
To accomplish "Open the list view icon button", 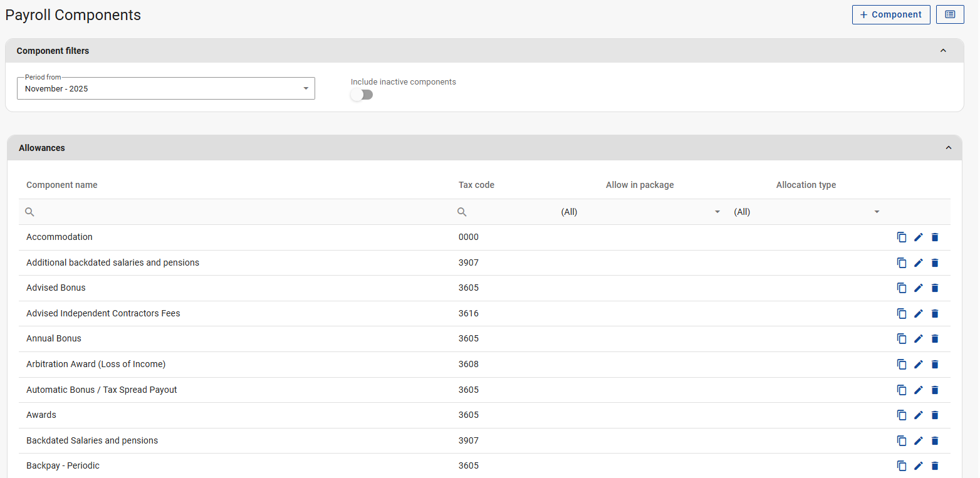I will 950,14.
